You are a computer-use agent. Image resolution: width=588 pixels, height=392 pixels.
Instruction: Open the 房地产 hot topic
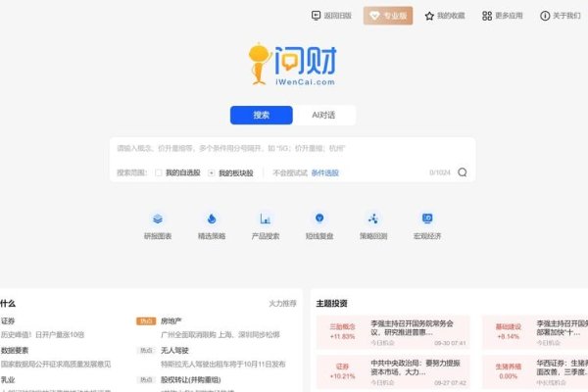coord(171,321)
